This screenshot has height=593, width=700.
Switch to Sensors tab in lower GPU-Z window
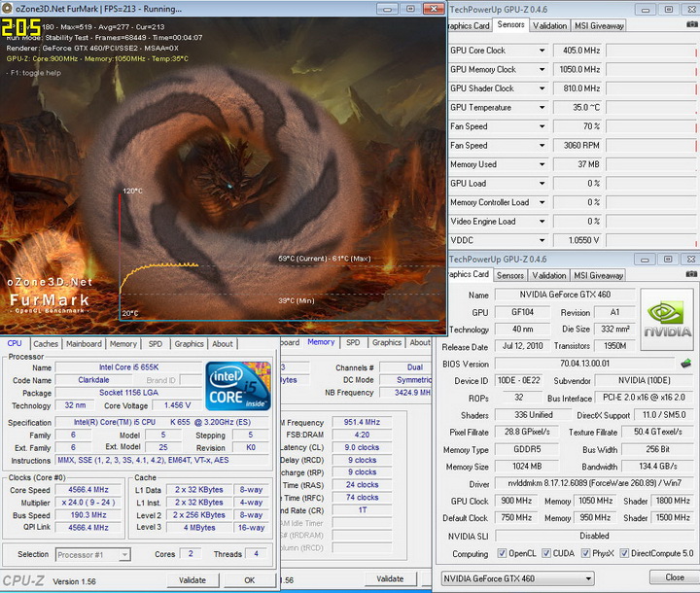509,275
